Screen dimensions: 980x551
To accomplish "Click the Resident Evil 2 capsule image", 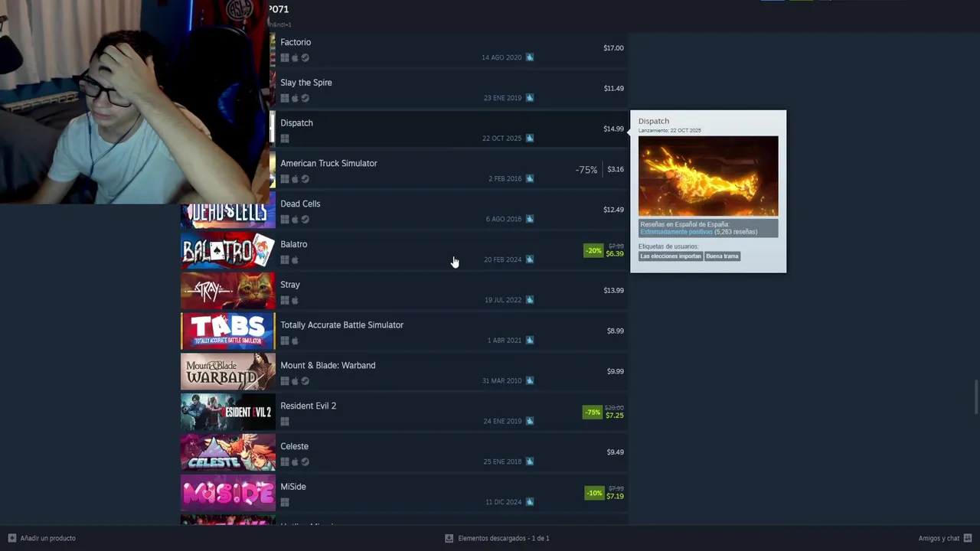I will (228, 412).
